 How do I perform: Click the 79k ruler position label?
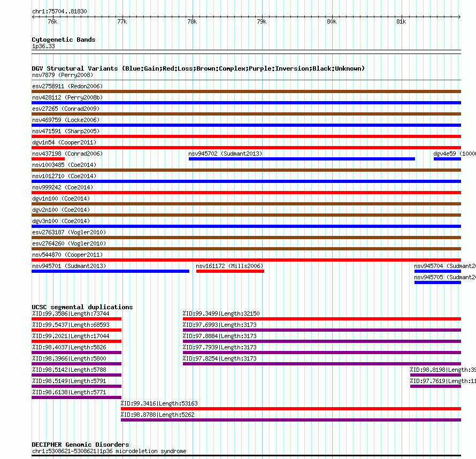tap(262, 21)
